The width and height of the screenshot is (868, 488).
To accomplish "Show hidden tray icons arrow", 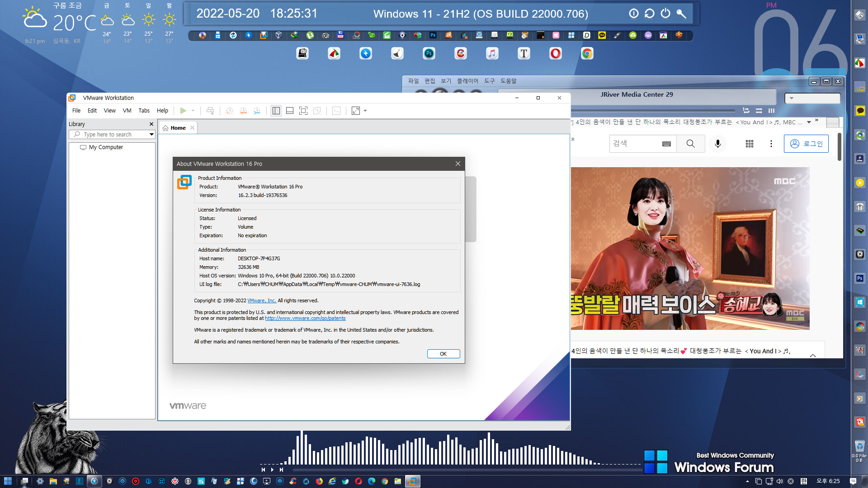I will pos(747,481).
